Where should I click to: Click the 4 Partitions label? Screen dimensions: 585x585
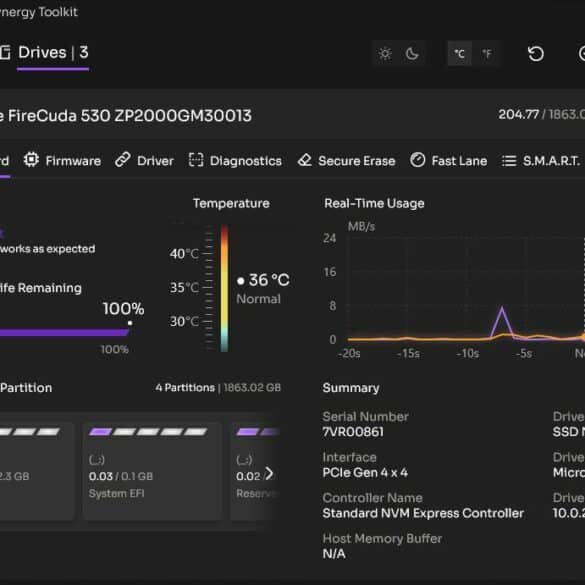(x=185, y=388)
